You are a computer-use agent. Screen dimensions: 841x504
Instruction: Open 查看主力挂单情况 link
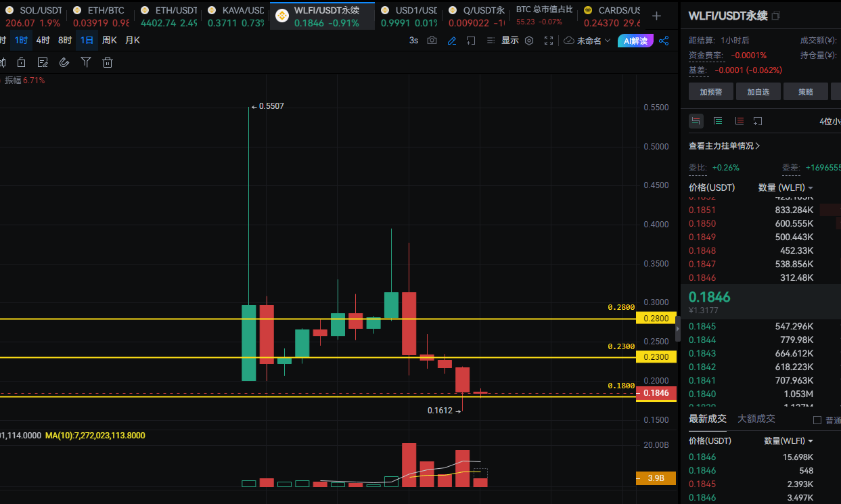(x=725, y=145)
